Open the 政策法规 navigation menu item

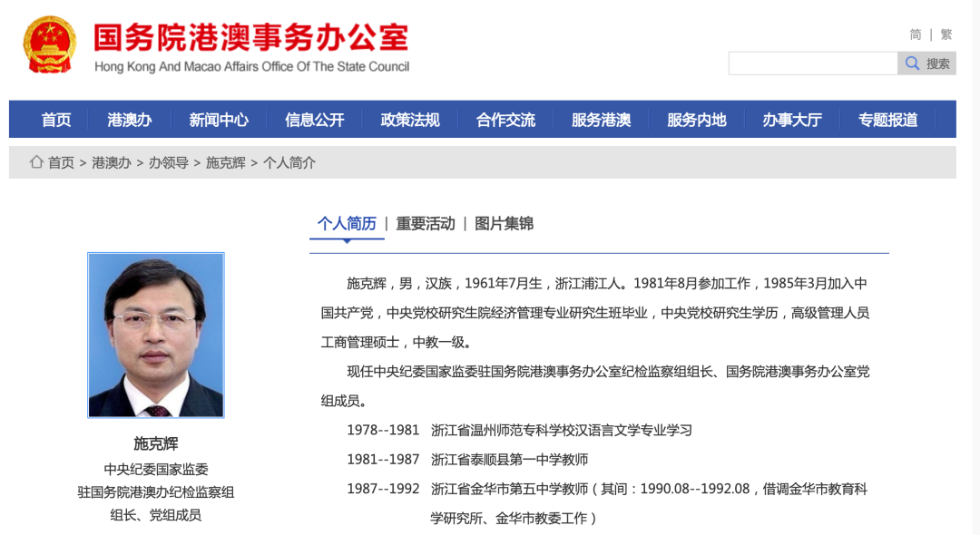[410, 119]
